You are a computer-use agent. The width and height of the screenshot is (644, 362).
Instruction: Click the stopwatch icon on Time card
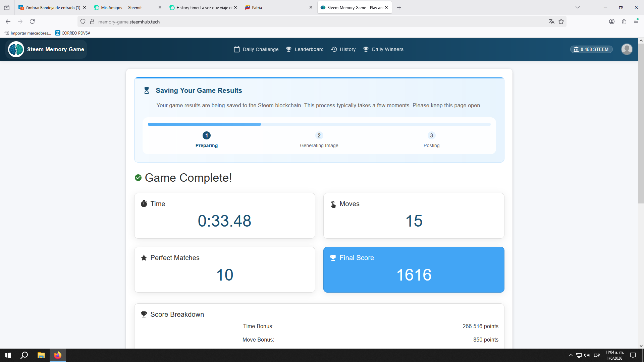tap(144, 204)
